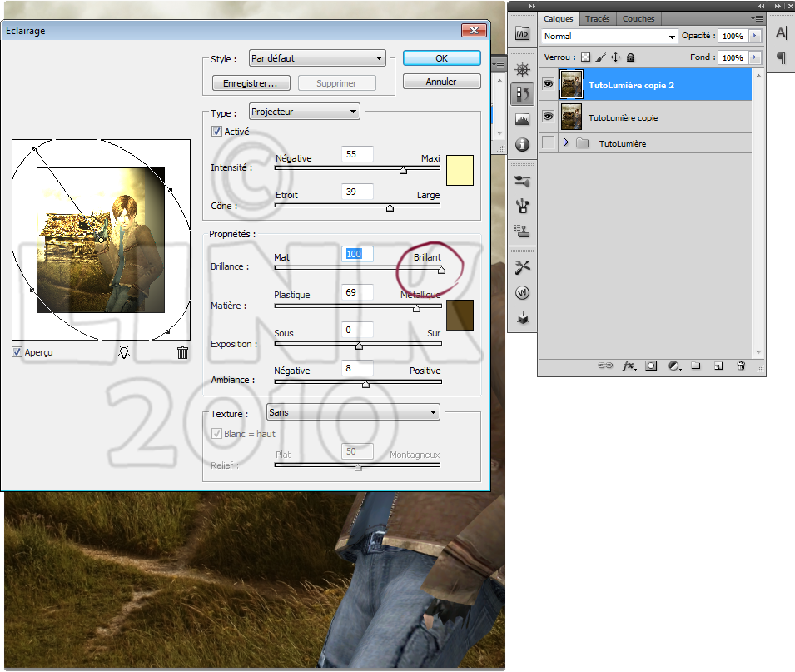Click the pale yellow light color swatch
The width and height of the screenshot is (795, 672).
(460, 170)
